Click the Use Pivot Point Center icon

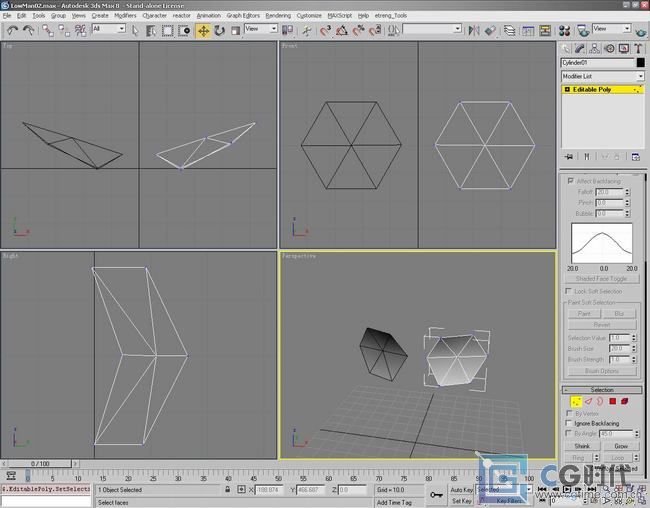[x=287, y=30]
